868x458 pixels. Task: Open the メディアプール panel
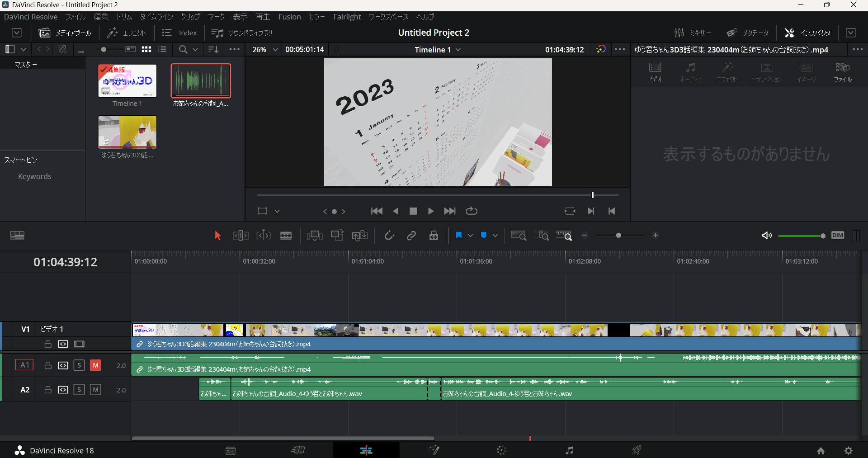(x=65, y=33)
